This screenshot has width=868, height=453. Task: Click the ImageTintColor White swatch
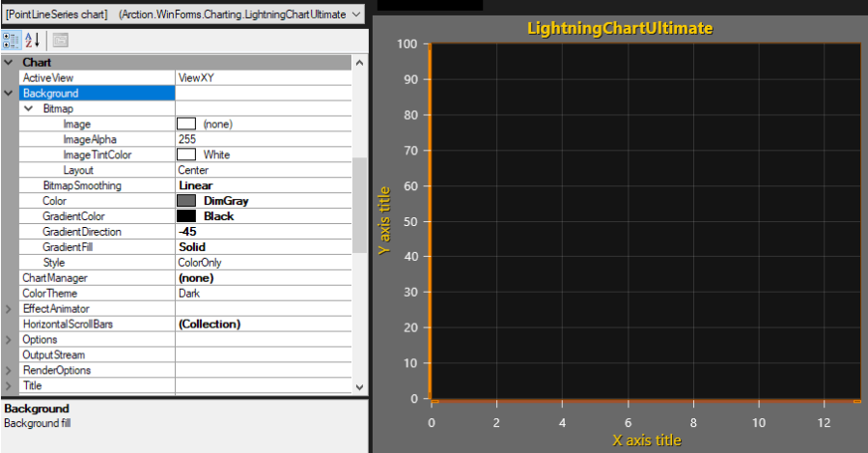point(186,155)
